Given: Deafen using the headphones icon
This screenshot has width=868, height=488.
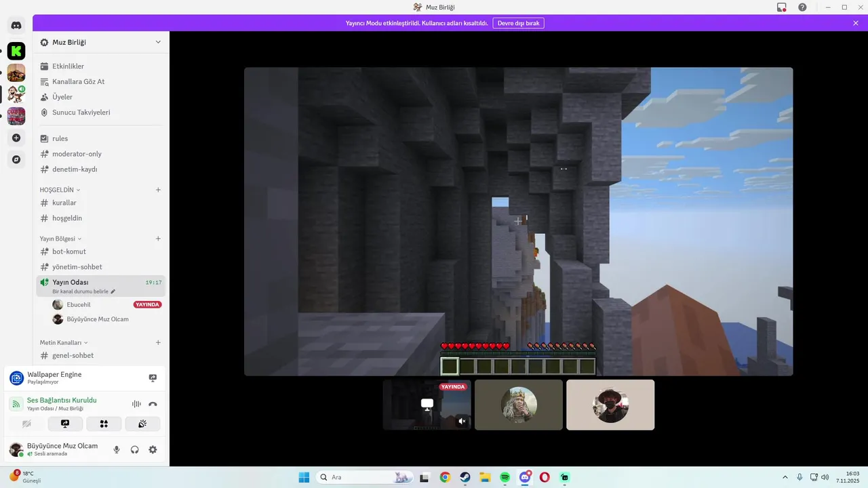Looking at the screenshot, I should pyautogui.click(x=135, y=449).
